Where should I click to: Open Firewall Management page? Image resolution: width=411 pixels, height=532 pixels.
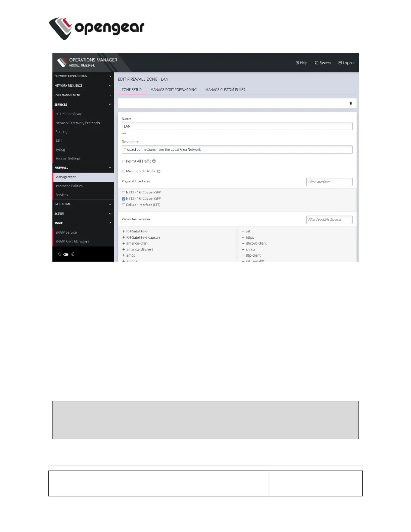point(84,177)
